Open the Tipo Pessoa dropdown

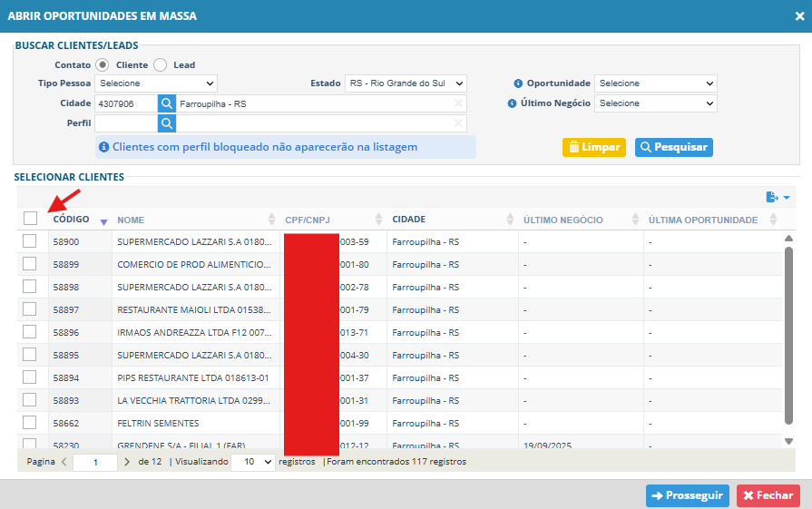click(x=156, y=83)
